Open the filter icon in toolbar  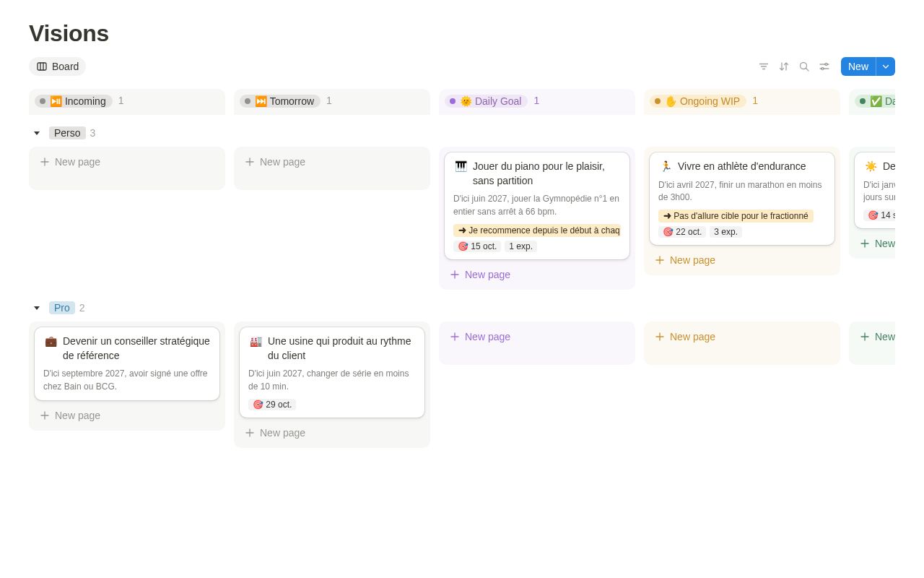[764, 66]
